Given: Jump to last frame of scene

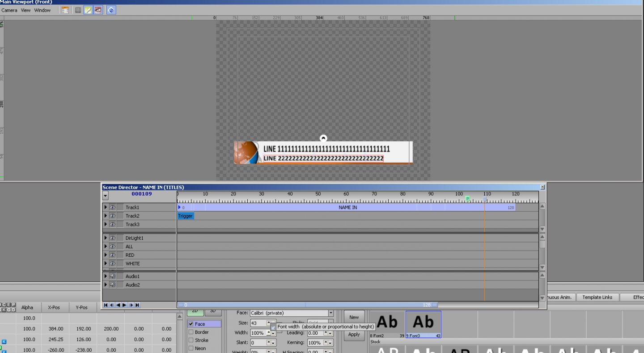Looking at the screenshot, I should 137,305.
